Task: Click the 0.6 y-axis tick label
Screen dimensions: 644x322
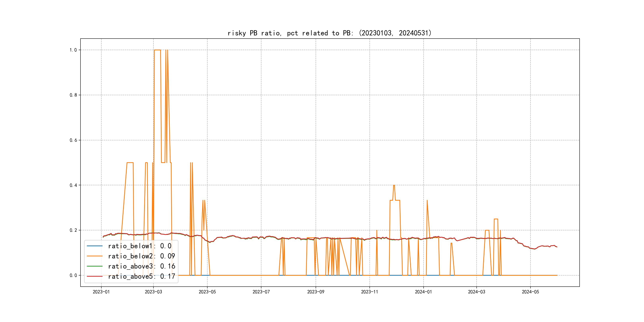Action: click(73, 140)
